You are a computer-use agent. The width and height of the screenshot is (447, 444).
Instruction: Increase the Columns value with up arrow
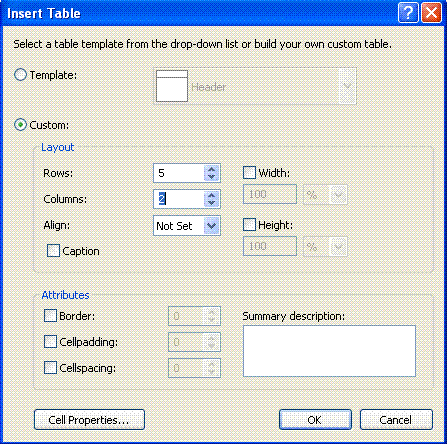211,195
